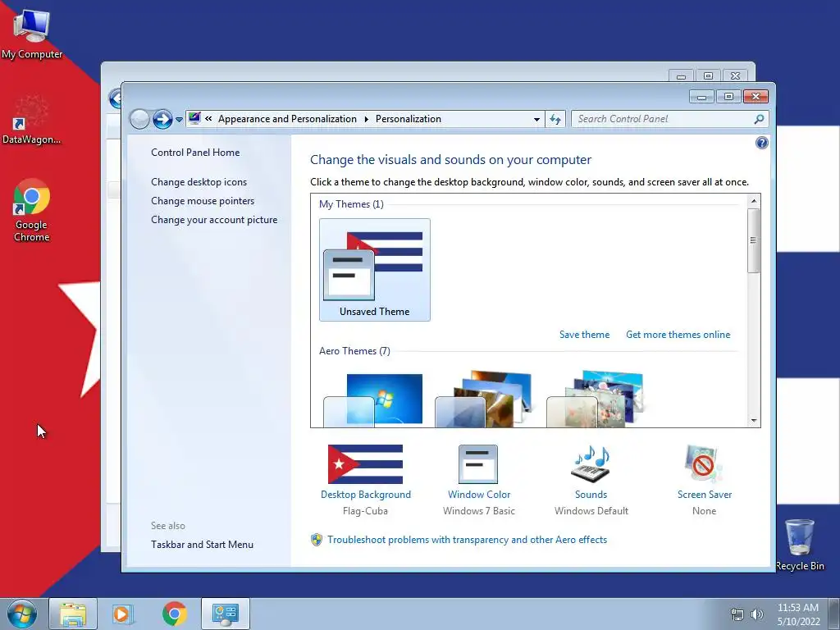Go to Control Panel Home

pos(195,152)
